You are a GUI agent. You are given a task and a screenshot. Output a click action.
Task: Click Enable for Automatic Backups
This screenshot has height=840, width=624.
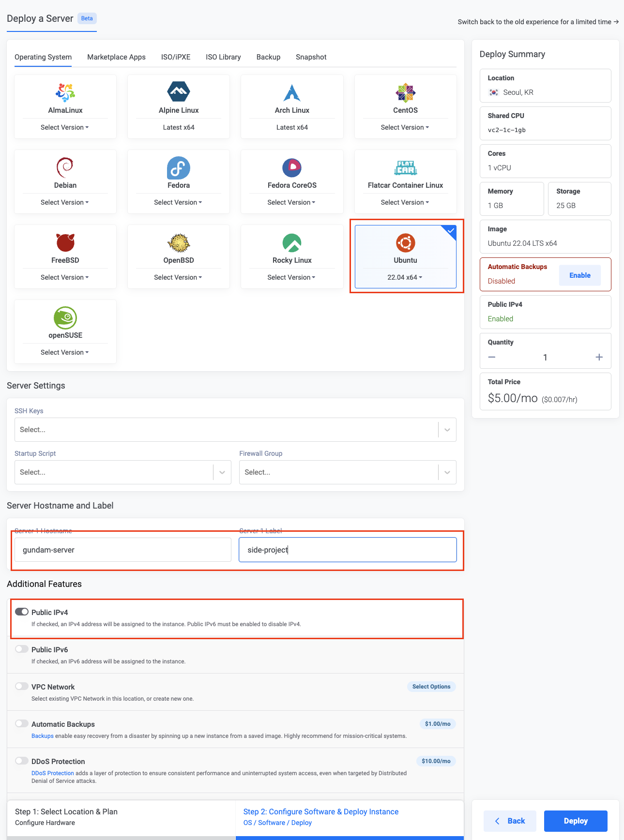(580, 275)
